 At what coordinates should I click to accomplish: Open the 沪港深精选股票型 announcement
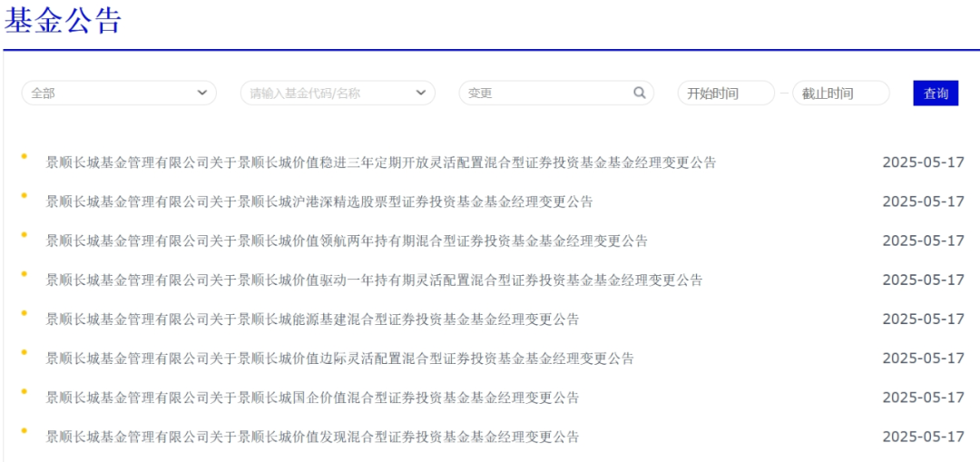click(x=319, y=202)
